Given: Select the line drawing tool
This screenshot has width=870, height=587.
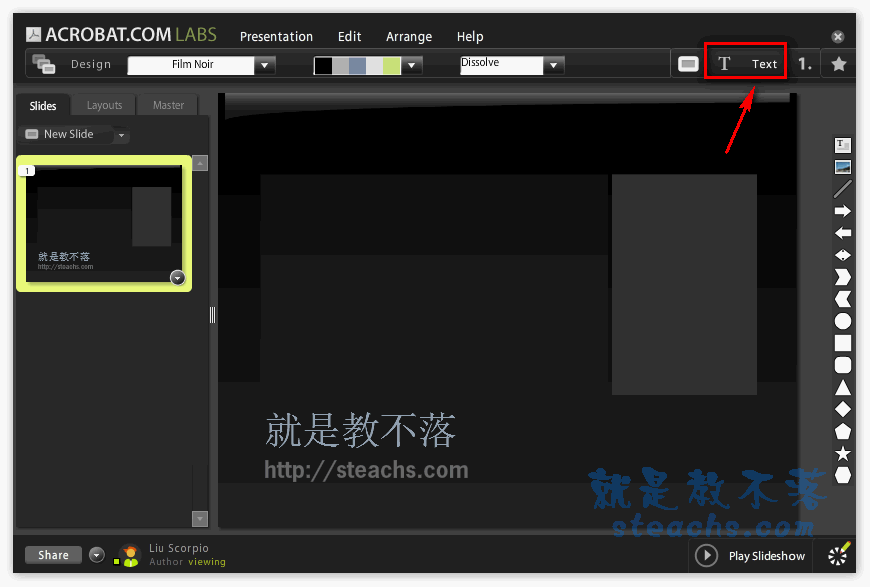Looking at the screenshot, I should coord(843,189).
